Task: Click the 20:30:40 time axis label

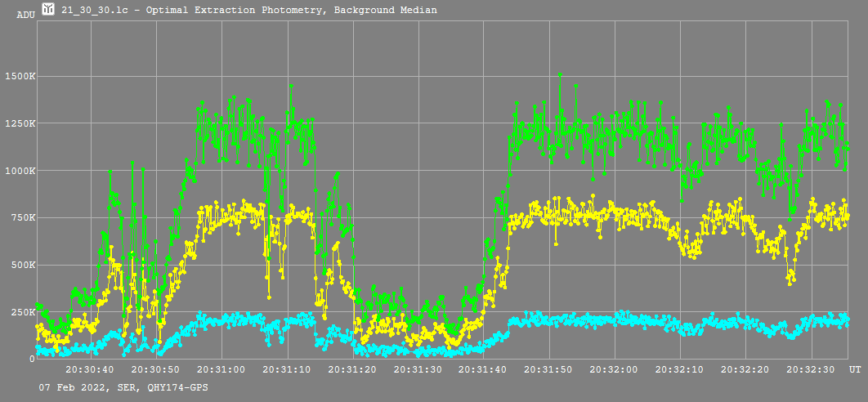Action: [x=91, y=370]
